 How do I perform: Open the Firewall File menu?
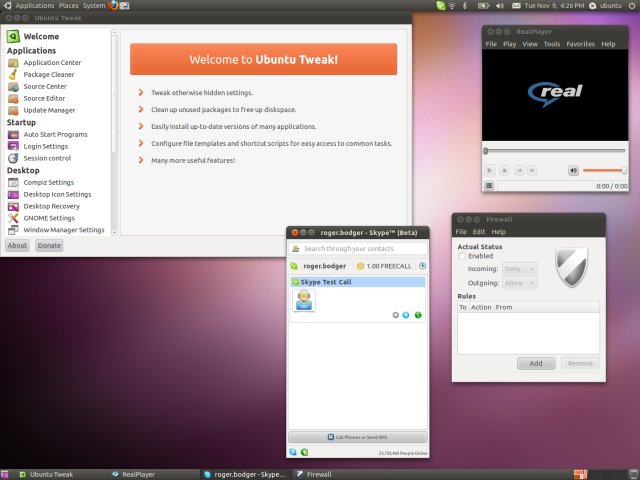pos(461,231)
